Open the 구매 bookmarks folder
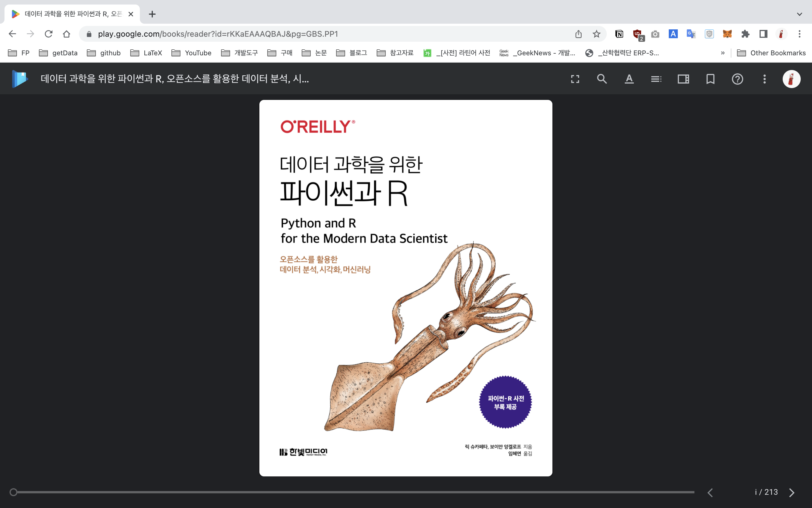 coord(280,53)
